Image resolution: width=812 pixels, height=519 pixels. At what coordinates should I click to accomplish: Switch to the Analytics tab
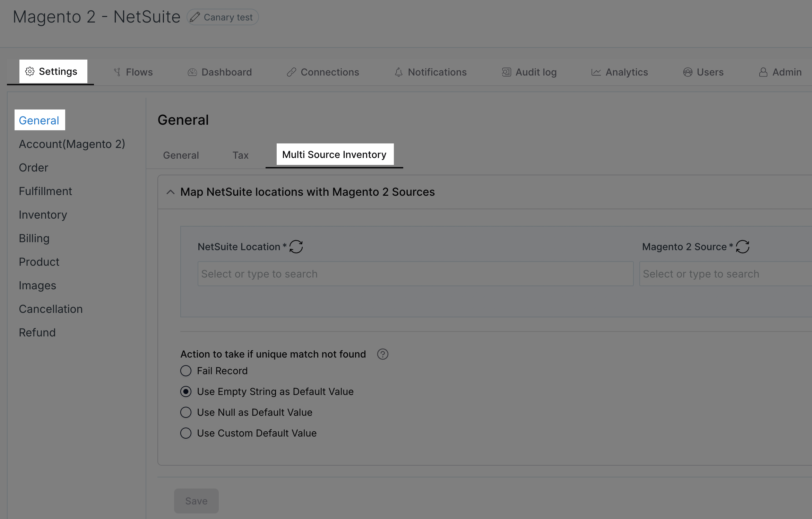[x=620, y=72]
